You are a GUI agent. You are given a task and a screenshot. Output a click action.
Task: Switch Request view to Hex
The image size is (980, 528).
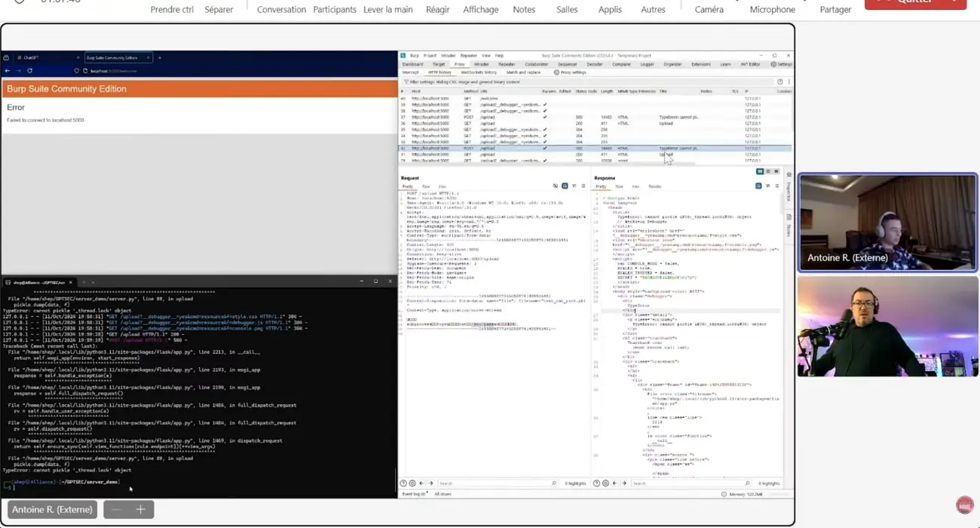click(443, 186)
